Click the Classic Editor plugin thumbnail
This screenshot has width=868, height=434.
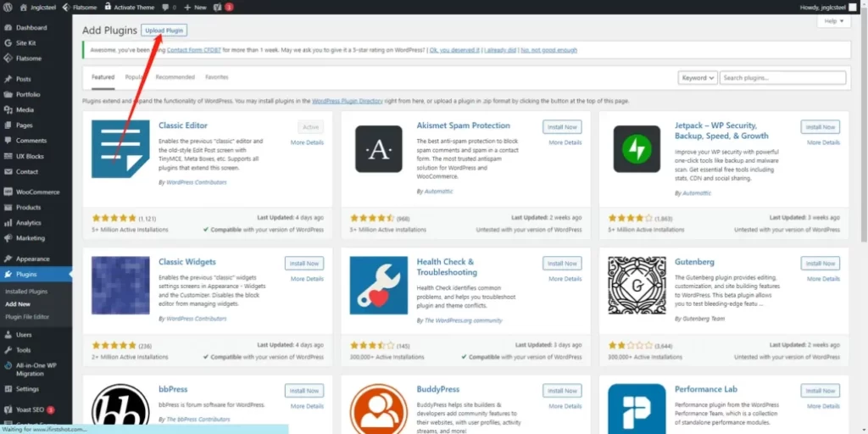pos(120,149)
